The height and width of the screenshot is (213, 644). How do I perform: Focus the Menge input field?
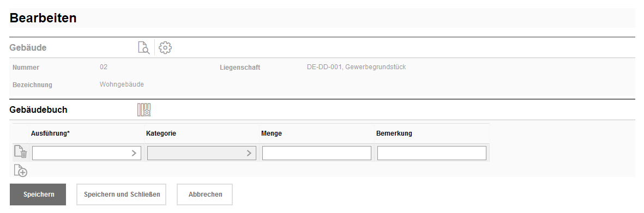point(317,153)
